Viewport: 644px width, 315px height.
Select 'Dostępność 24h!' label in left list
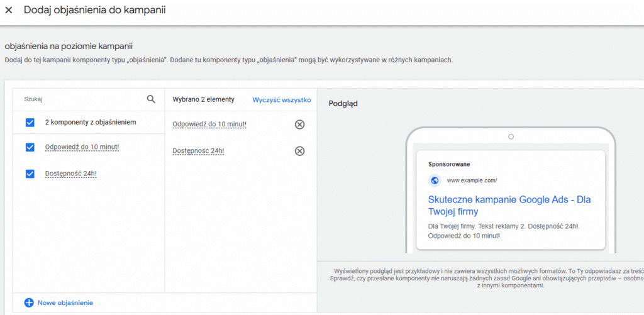[71, 174]
